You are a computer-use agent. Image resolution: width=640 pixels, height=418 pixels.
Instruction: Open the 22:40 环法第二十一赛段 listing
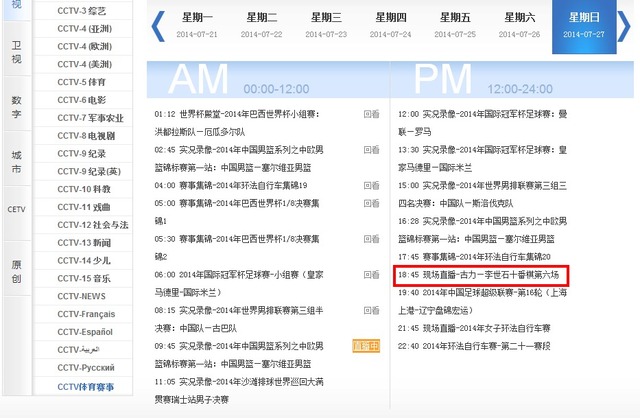(x=474, y=346)
